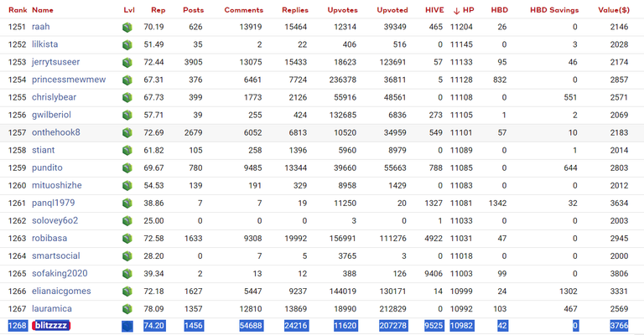Open the onthehook8 user profile link

pyautogui.click(x=56, y=132)
